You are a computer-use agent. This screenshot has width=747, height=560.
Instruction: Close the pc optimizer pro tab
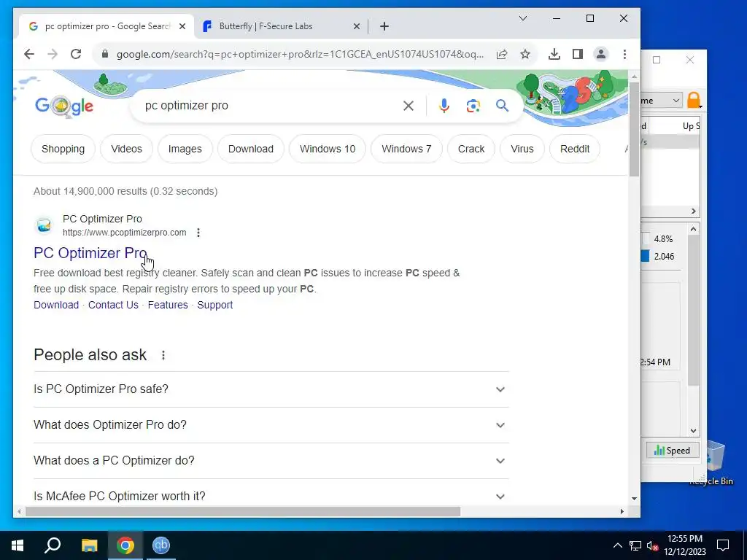click(x=182, y=27)
